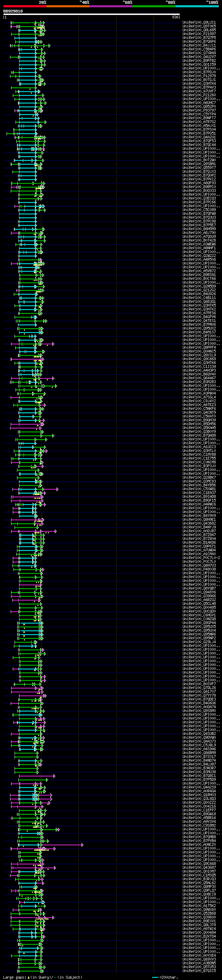The image size is (222, 980).
Task: Open the UniRef100_A4RWC6 label
Action: tap(199, 504)
